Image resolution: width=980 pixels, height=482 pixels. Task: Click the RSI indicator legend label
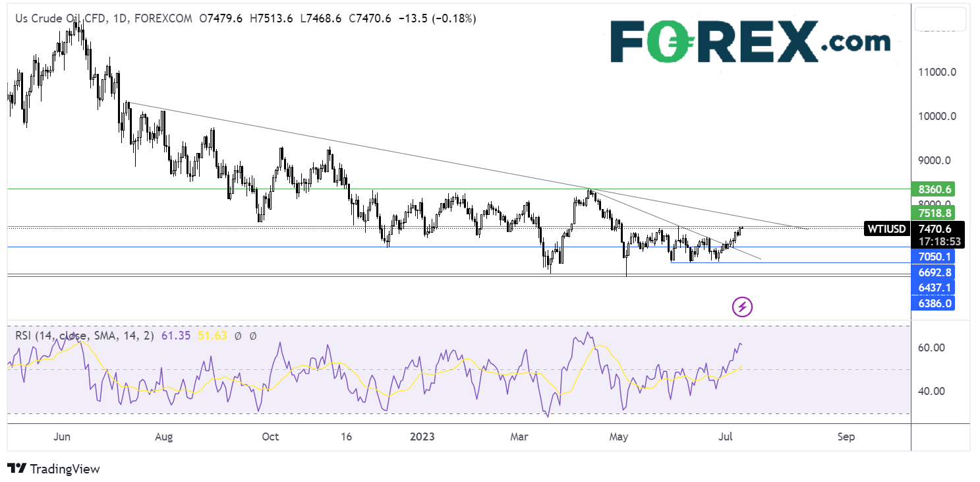[x=84, y=336]
